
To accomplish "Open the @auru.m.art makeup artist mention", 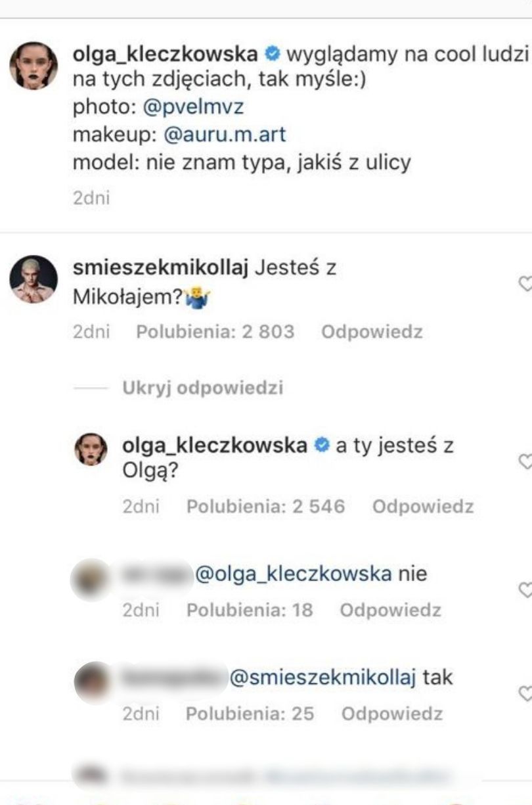I will click(225, 135).
